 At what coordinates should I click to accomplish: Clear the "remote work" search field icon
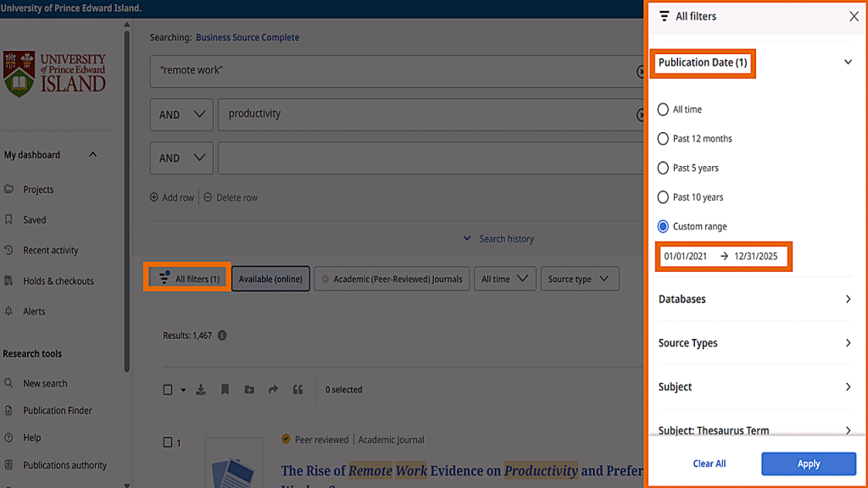pyautogui.click(x=641, y=72)
